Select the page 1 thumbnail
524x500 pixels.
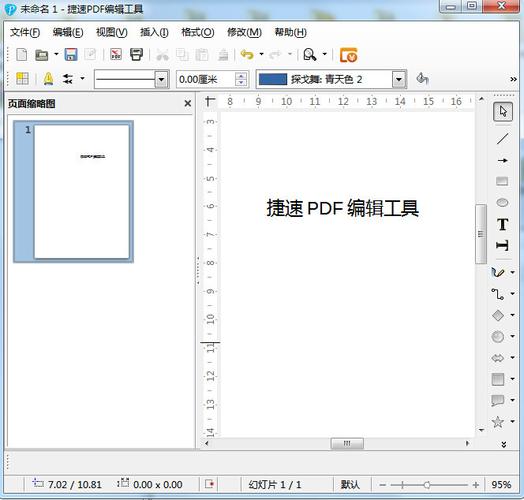click(x=74, y=192)
